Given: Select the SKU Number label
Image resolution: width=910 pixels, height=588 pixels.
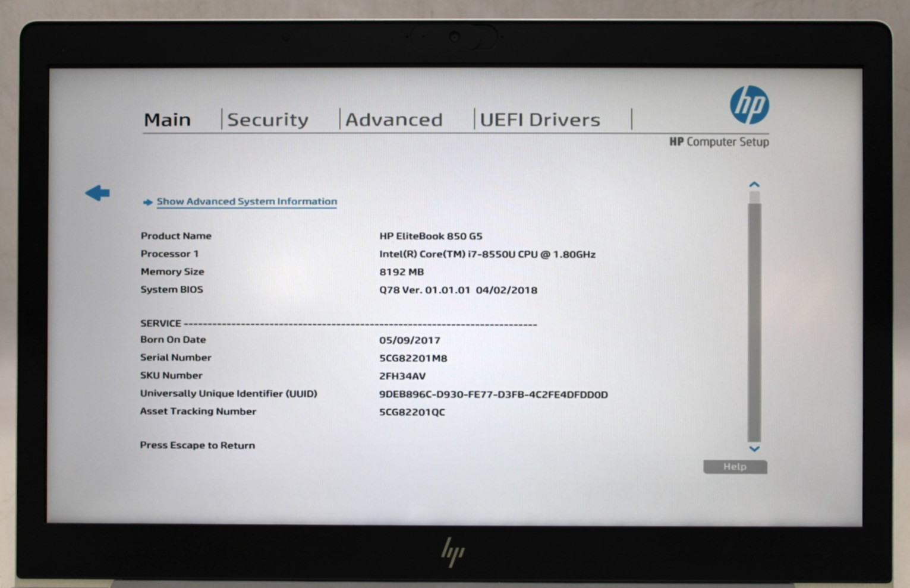Looking at the screenshot, I should 171,375.
